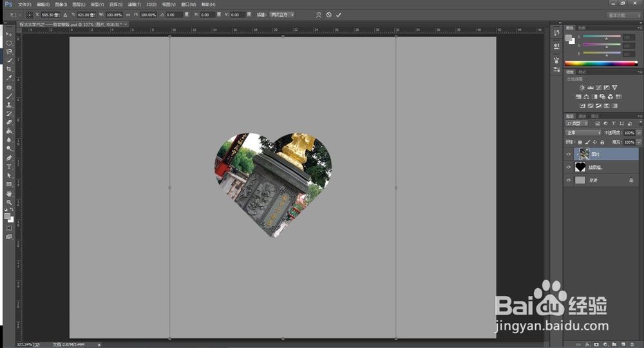Select the Crop tool
Image resolution: width=644 pixels, height=348 pixels.
9,69
